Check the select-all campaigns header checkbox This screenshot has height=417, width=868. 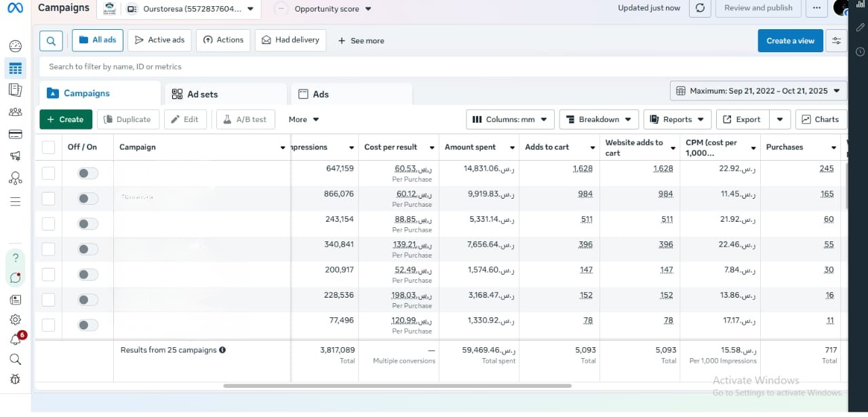[x=48, y=147]
